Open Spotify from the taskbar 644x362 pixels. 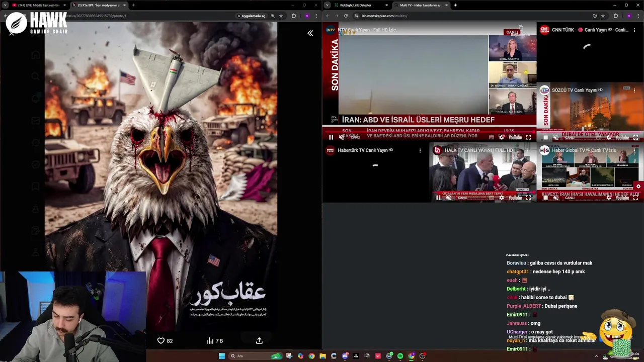(x=400, y=356)
